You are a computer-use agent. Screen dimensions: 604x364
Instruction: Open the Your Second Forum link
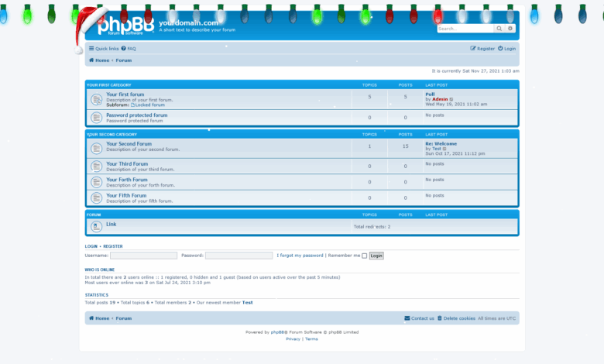(x=129, y=144)
